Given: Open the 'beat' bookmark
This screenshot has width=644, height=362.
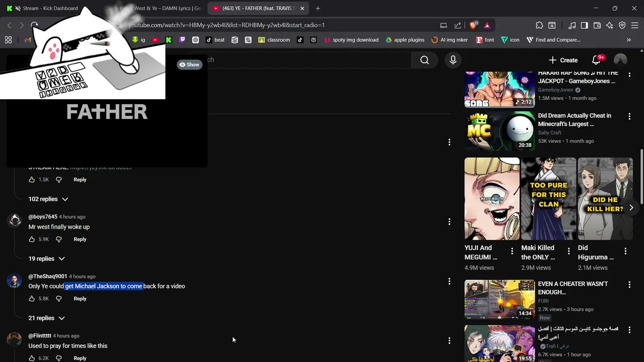Looking at the screenshot, I should click(x=215, y=40).
